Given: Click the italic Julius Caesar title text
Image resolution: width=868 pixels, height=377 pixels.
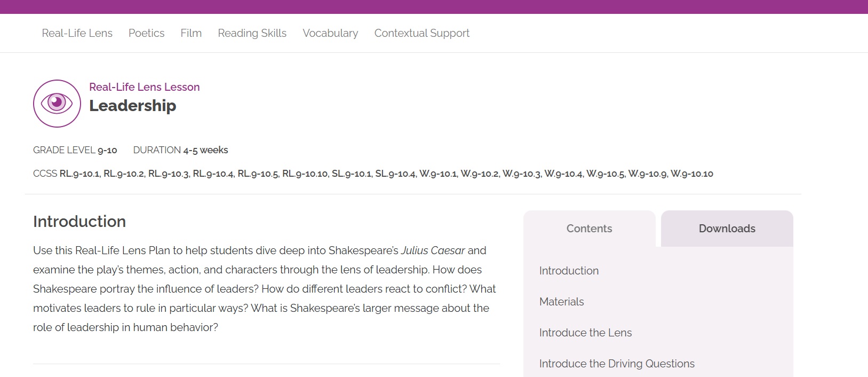Looking at the screenshot, I should tap(433, 250).
